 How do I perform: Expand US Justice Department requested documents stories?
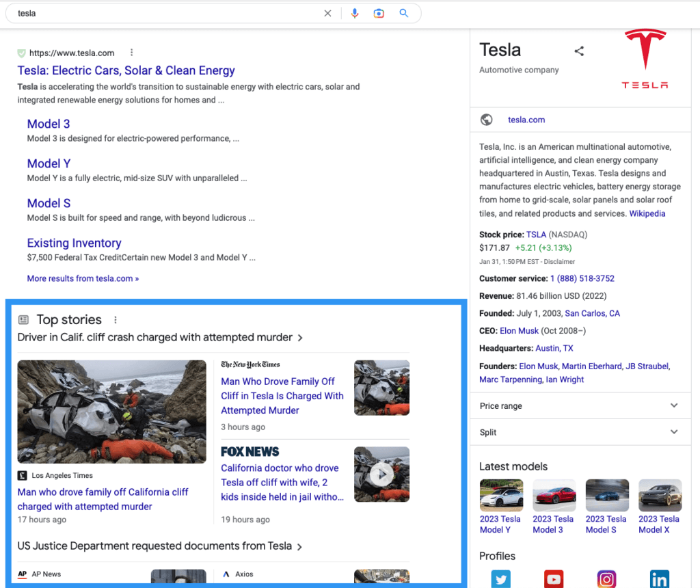[160, 546]
